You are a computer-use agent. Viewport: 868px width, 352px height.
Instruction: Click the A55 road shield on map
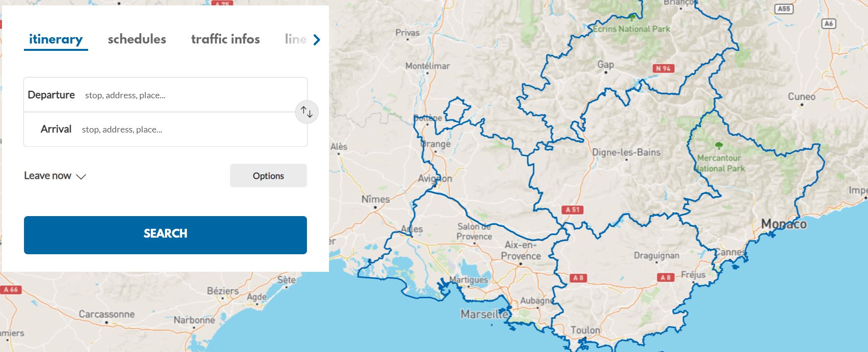784,9
